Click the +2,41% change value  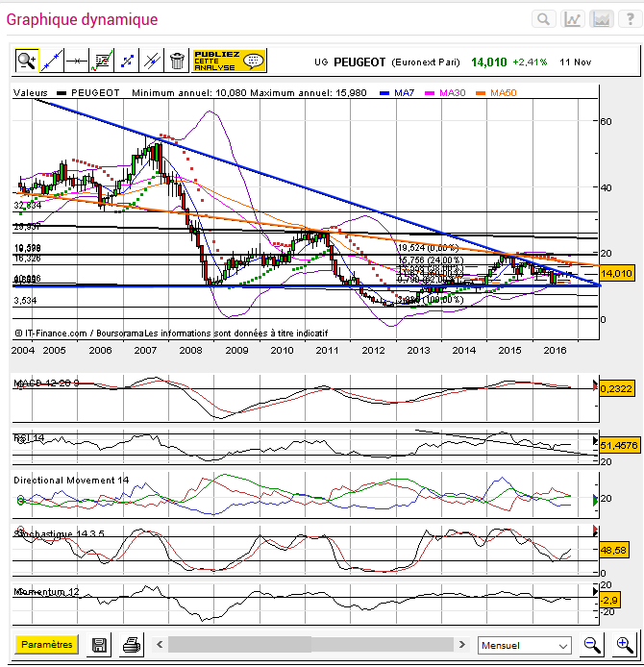tap(530, 62)
